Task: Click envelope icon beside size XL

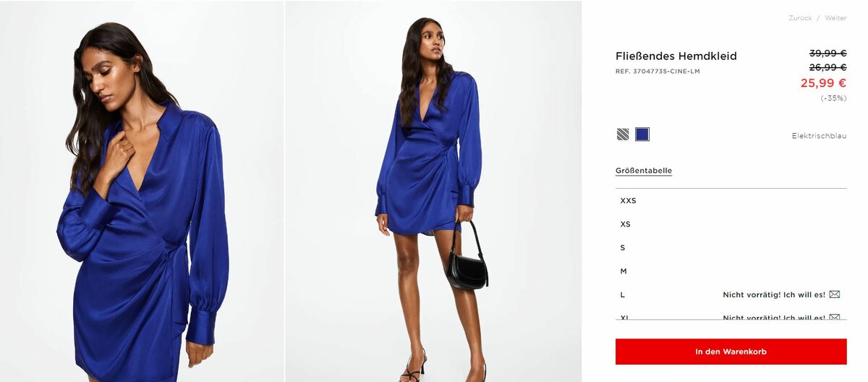Action: click(834, 317)
